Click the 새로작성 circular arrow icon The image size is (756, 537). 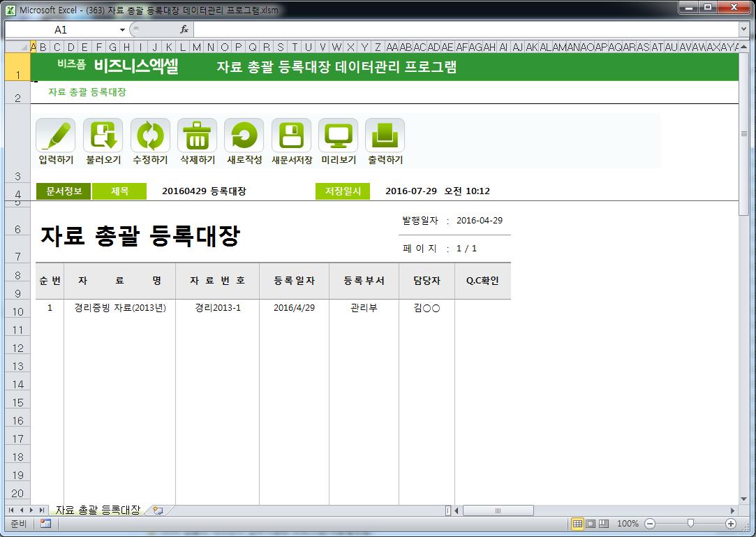[244, 135]
